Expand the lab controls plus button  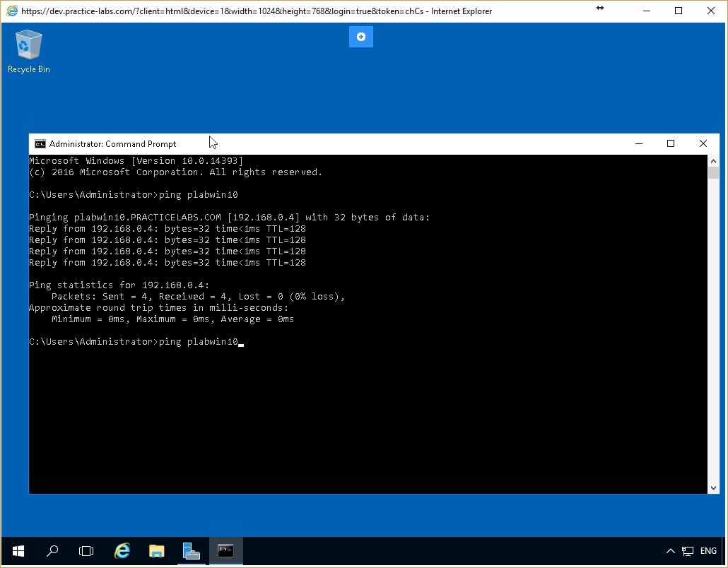(x=360, y=37)
